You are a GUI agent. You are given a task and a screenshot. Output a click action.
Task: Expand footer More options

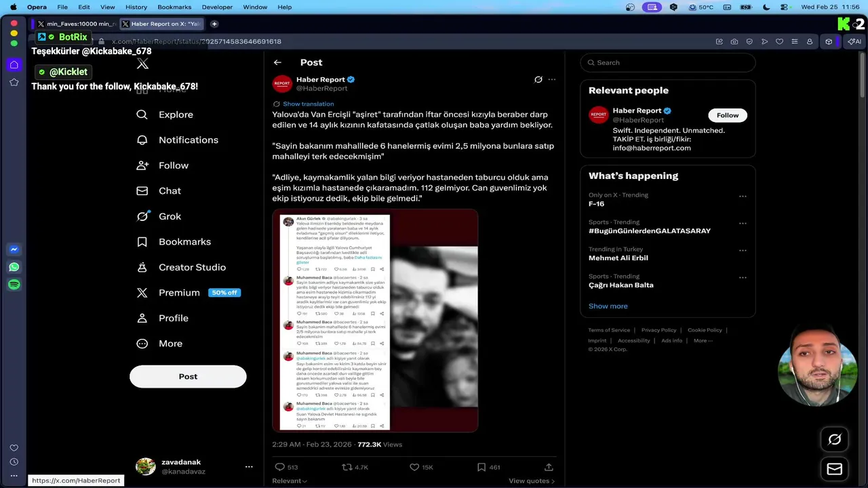(x=703, y=340)
